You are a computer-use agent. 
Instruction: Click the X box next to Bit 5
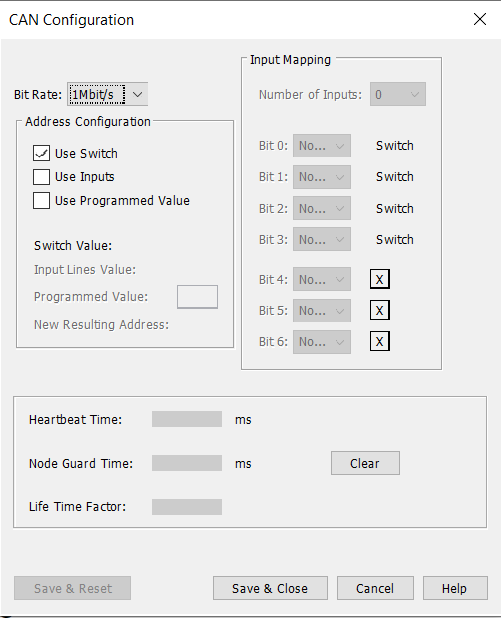pos(380,310)
